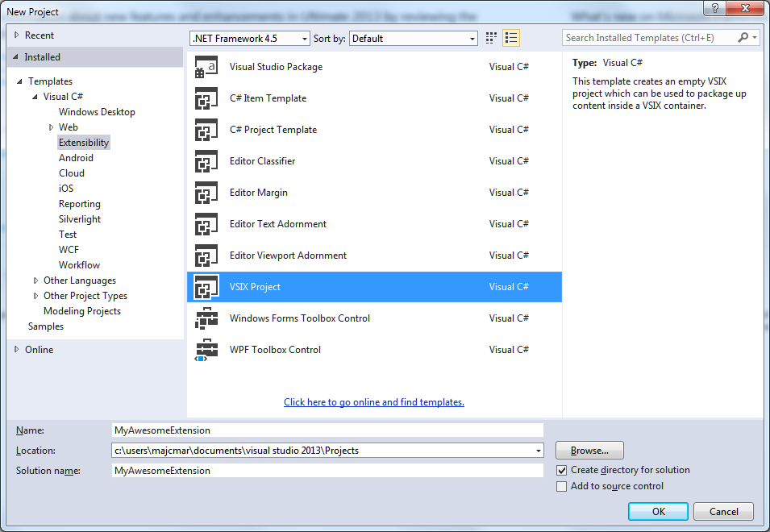This screenshot has width=770, height=532.
Task: Click the WPF Toolbox Control icon
Action: [x=206, y=350]
